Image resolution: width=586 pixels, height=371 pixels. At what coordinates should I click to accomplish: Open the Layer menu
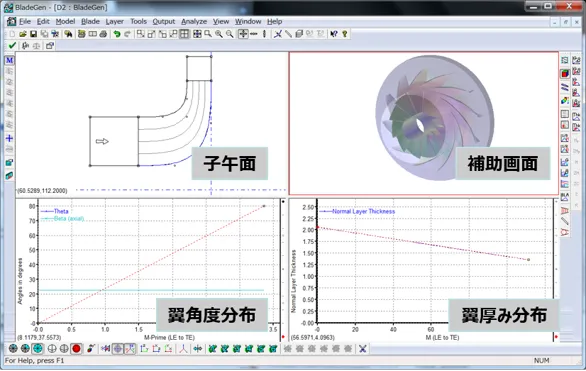(114, 22)
